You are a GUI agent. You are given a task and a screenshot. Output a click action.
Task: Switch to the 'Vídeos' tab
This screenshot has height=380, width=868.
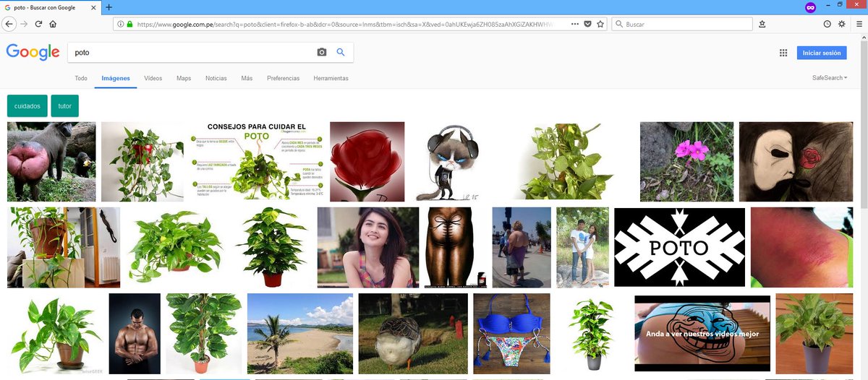153,78
